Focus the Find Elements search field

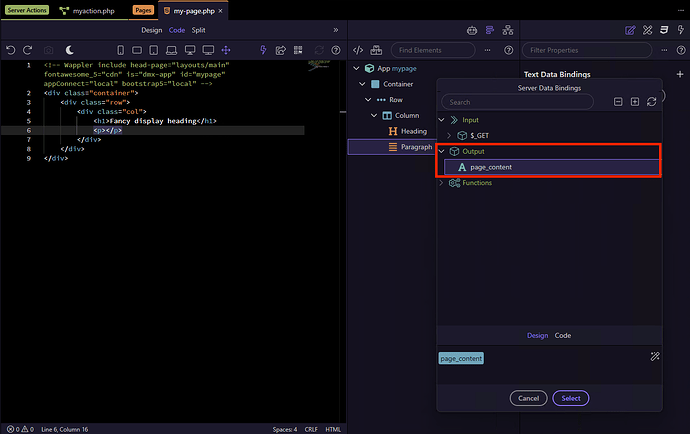point(433,50)
